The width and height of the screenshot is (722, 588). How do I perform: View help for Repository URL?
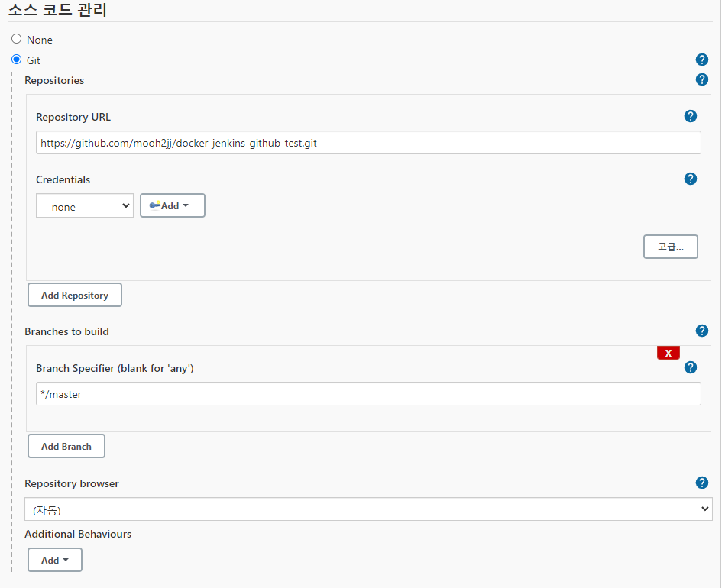(690, 116)
